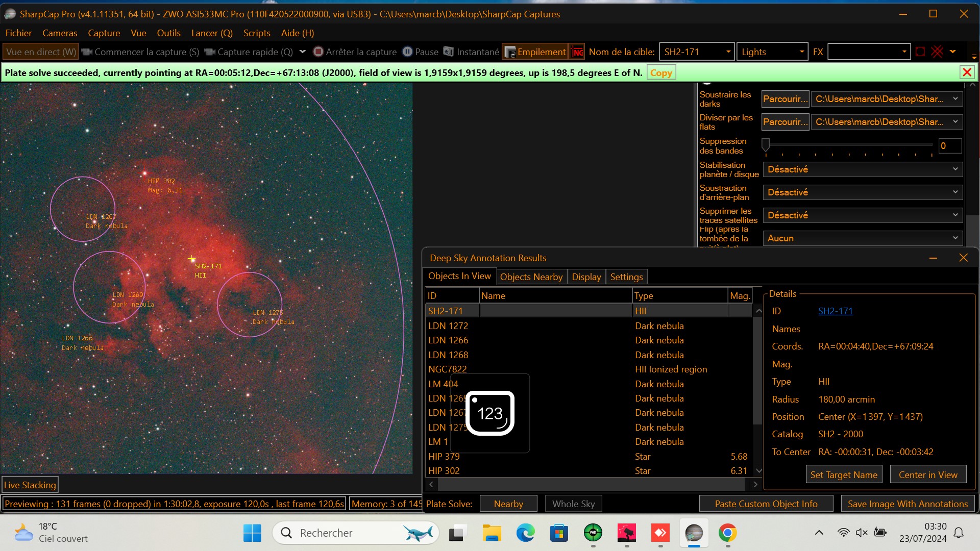The width and height of the screenshot is (980, 551).
Task: Open Microsoft Store from the taskbar
Action: click(x=559, y=533)
